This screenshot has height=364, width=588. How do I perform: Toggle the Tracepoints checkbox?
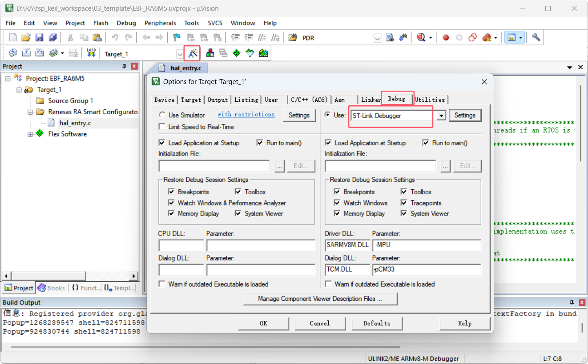click(404, 203)
